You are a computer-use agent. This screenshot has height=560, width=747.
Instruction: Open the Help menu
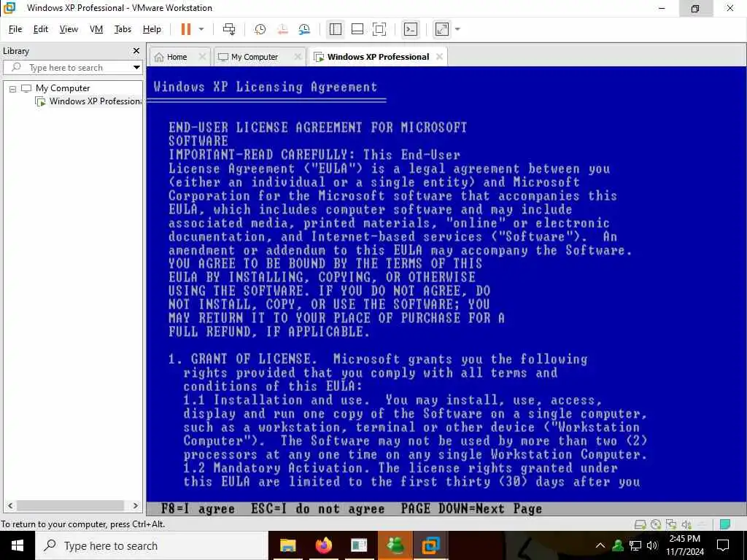point(152,29)
